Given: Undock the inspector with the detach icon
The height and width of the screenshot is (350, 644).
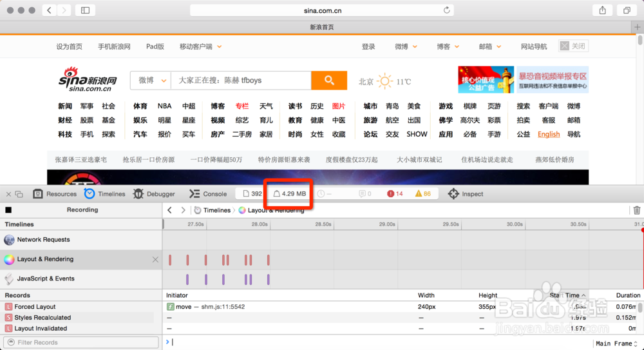Looking at the screenshot, I should 19,194.
